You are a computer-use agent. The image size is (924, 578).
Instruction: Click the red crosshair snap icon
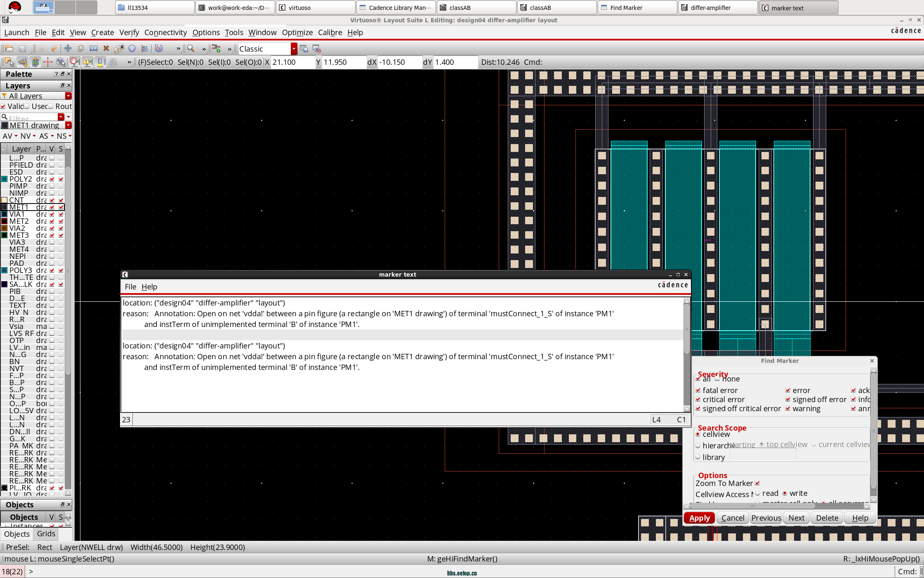pos(48,62)
